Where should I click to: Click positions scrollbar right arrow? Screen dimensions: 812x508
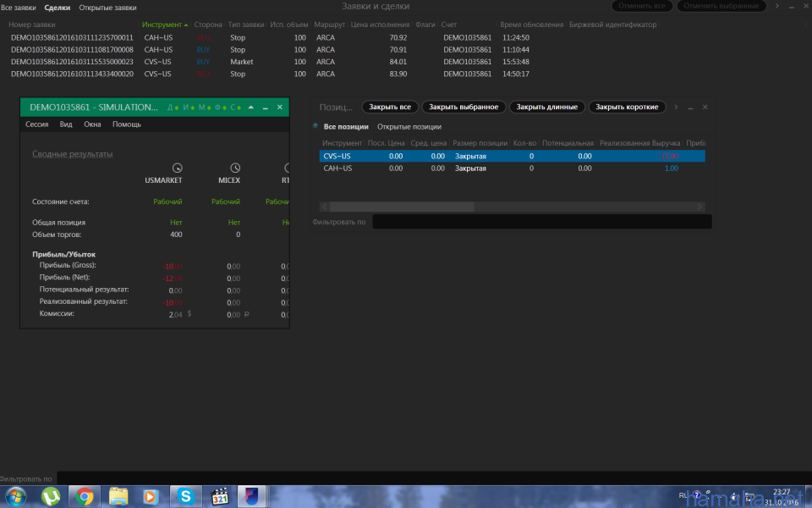click(x=700, y=207)
